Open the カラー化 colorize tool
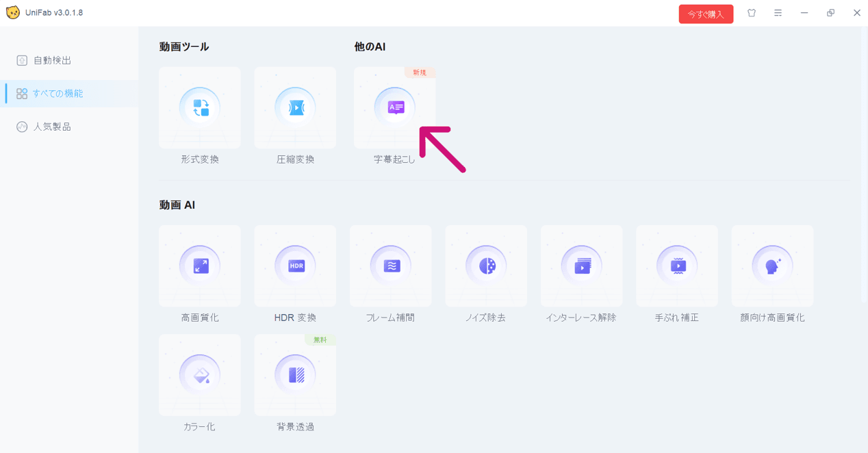Image resolution: width=868 pixels, height=453 pixels. (200, 375)
